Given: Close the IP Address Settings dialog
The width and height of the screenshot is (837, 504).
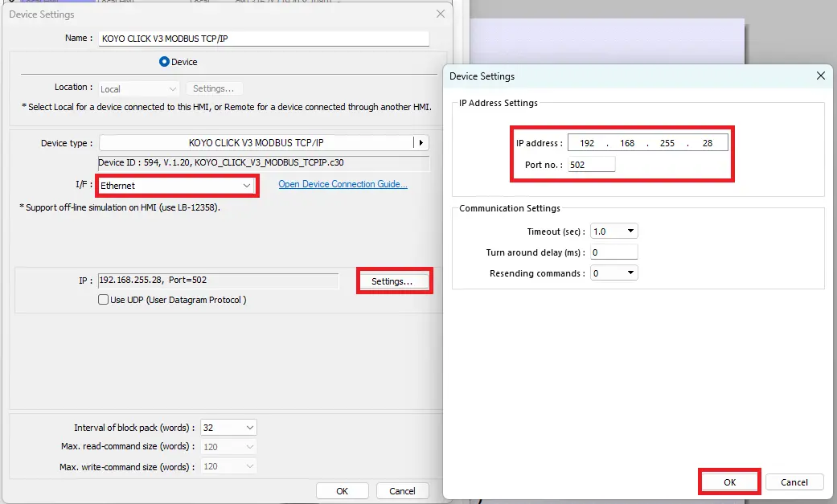Looking at the screenshot, I should tap(820, 76).
